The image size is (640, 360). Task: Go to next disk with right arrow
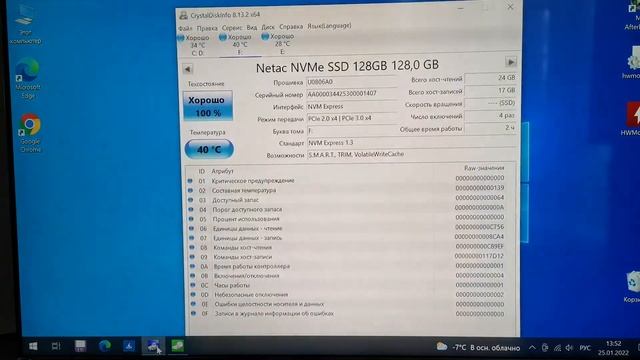click(x=511, y=62)
